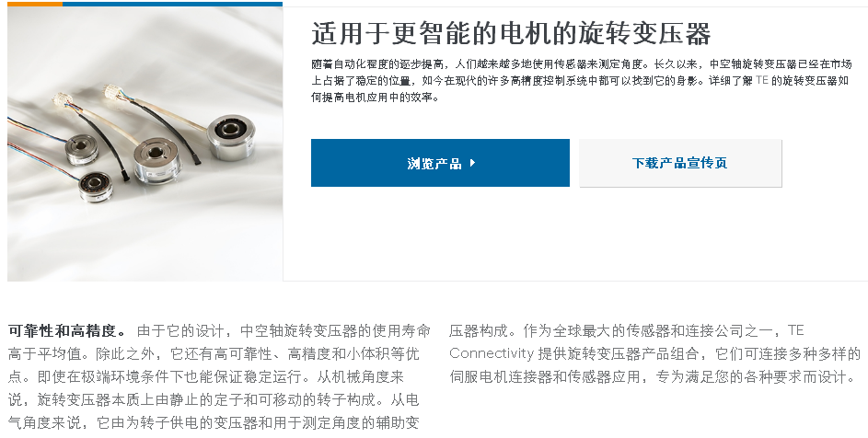Click the largest resolver on the photo's right
This screenshot has height=438, width=868.
[x=231, y=135]
